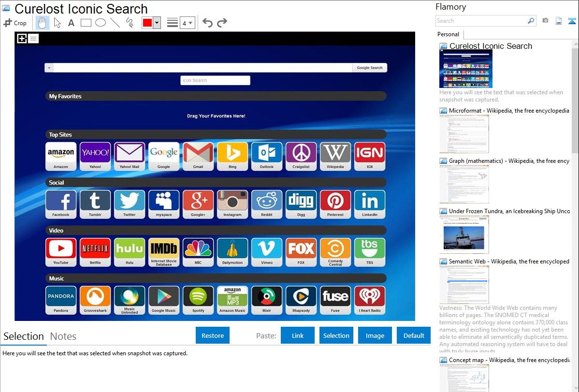This screenshot has height=392, width=579.
Task: Open the Vimeo tile
Action: pos(267,252)
